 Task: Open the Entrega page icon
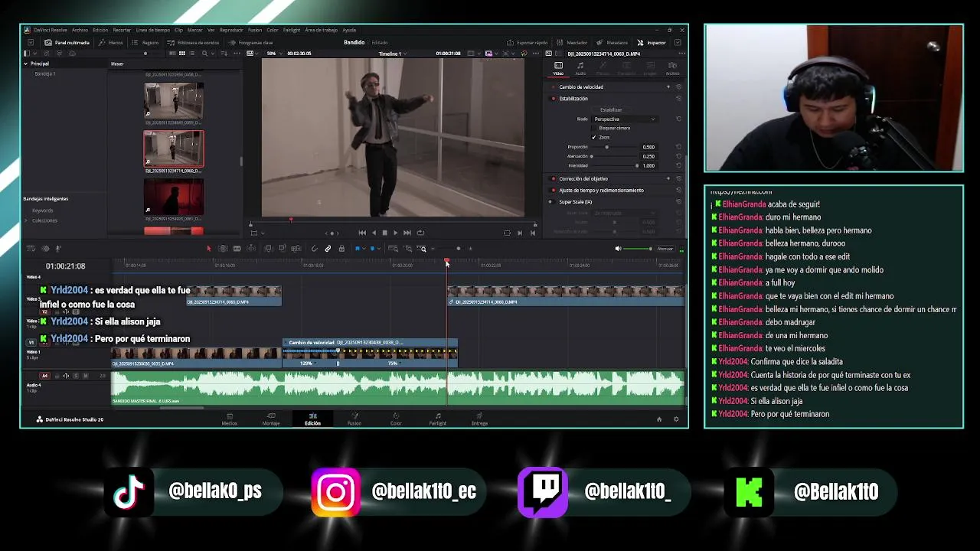(479, 416)
